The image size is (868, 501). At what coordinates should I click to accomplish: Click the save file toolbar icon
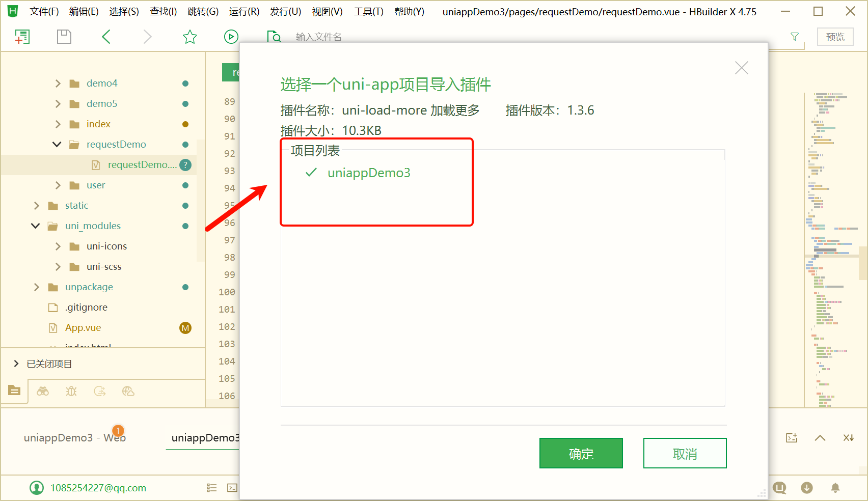pos(64,37)
